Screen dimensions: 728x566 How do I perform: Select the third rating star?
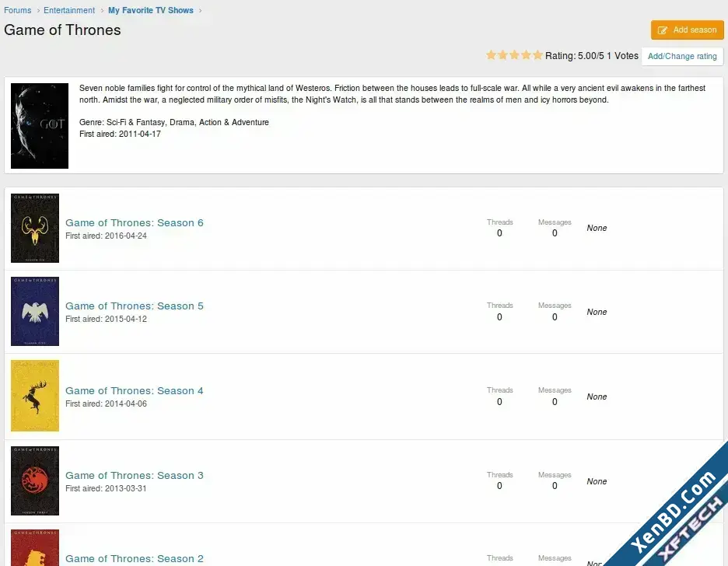pyautogui.click(x=514, y=55)
